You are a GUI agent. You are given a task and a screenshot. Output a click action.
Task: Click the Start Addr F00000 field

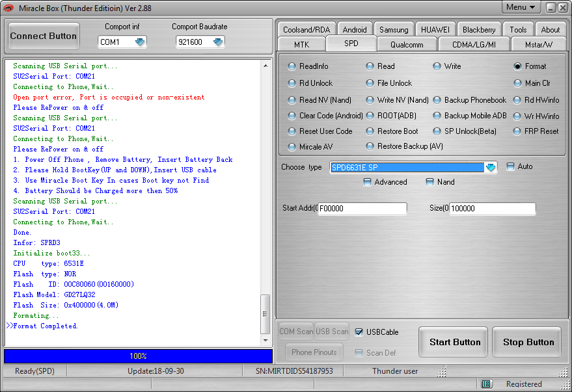[x=362, y=209]
